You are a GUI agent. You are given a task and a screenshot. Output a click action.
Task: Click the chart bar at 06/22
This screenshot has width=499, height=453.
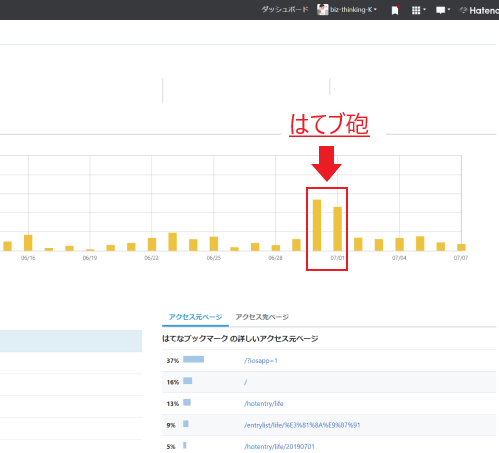[x=152, y=245]
